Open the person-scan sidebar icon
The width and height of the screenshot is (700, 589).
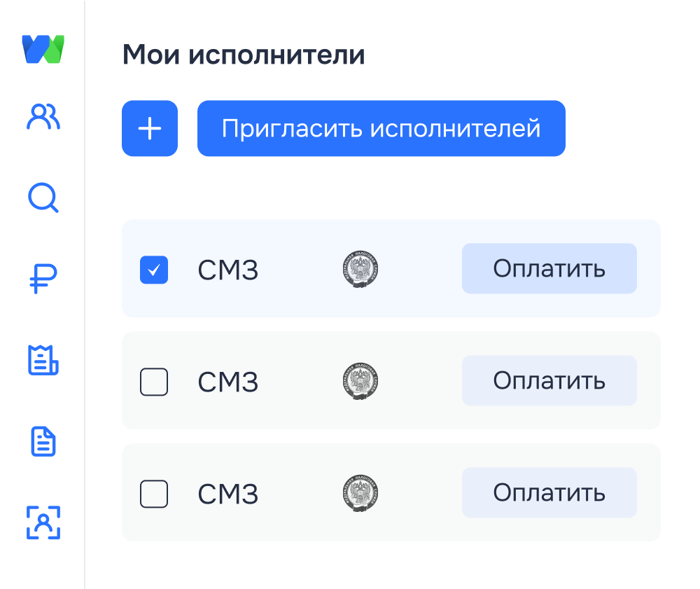[43, 522]
